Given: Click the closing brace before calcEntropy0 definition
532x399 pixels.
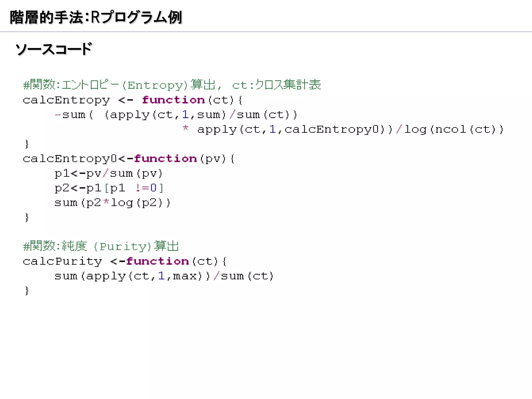Looking at the screenshot, I should point(26,144).
